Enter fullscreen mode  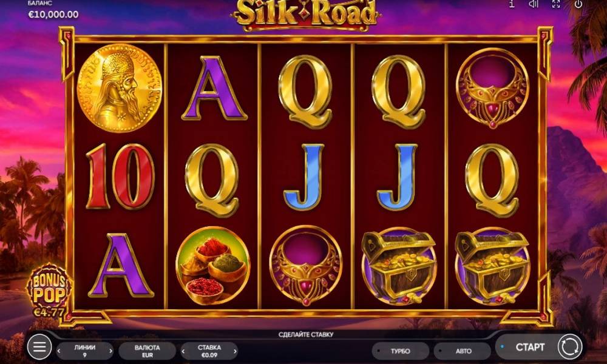point(556,4)
